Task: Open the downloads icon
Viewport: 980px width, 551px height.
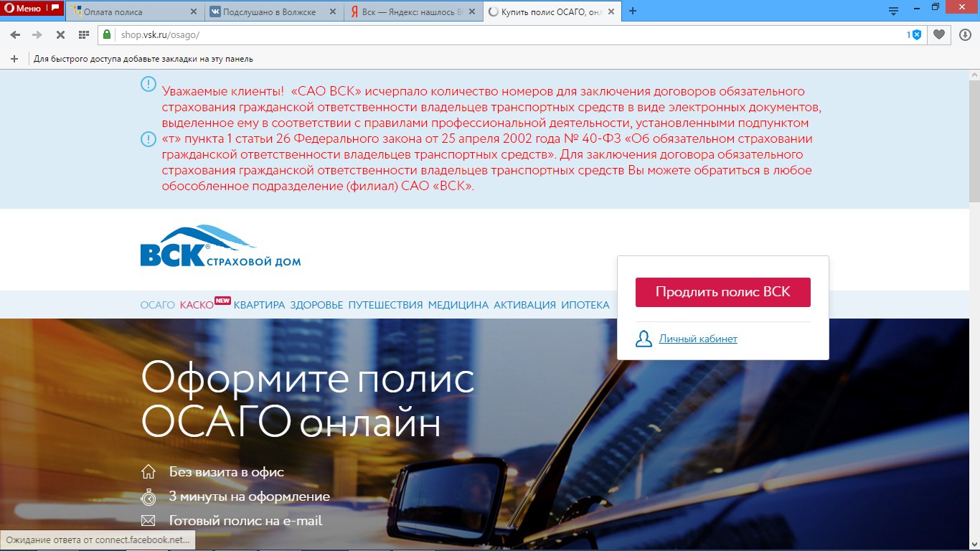Action: [x=966, y=34]
